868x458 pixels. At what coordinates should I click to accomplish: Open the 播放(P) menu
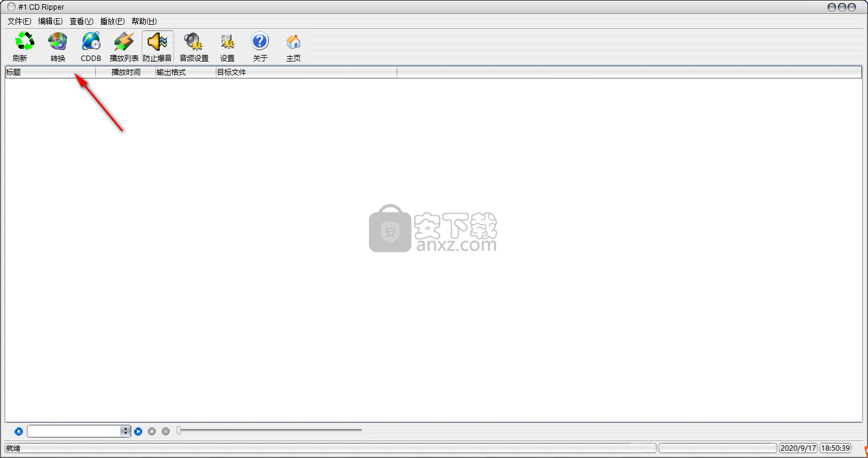click(112, 21)
